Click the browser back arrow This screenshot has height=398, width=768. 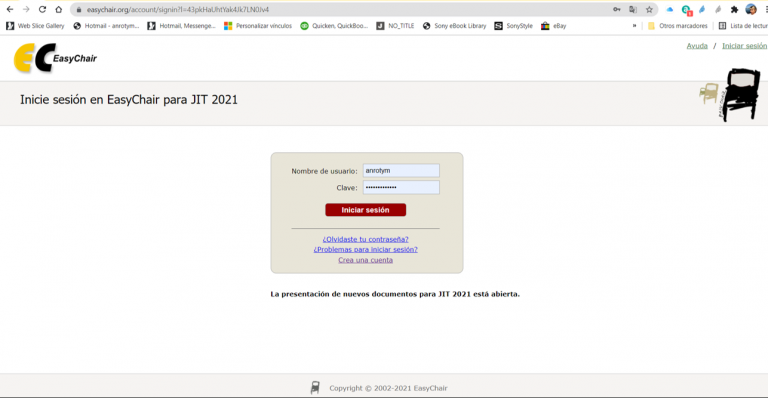10,9
